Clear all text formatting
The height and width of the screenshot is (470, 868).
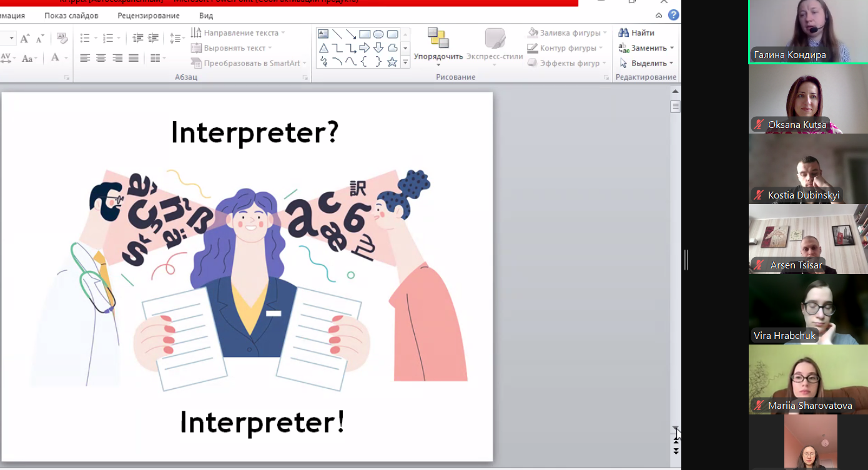pyautogui.click(x=62, y=39)
